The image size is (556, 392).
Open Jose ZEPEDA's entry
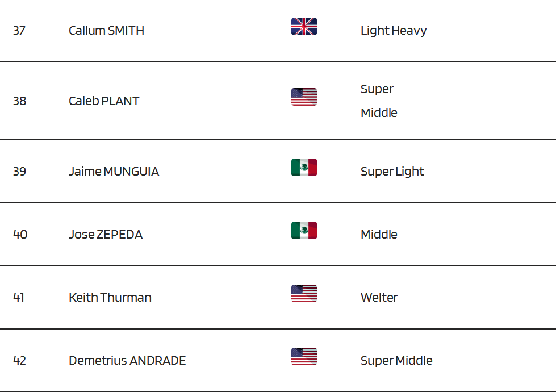pyautogui.click(x=106, y=235)
